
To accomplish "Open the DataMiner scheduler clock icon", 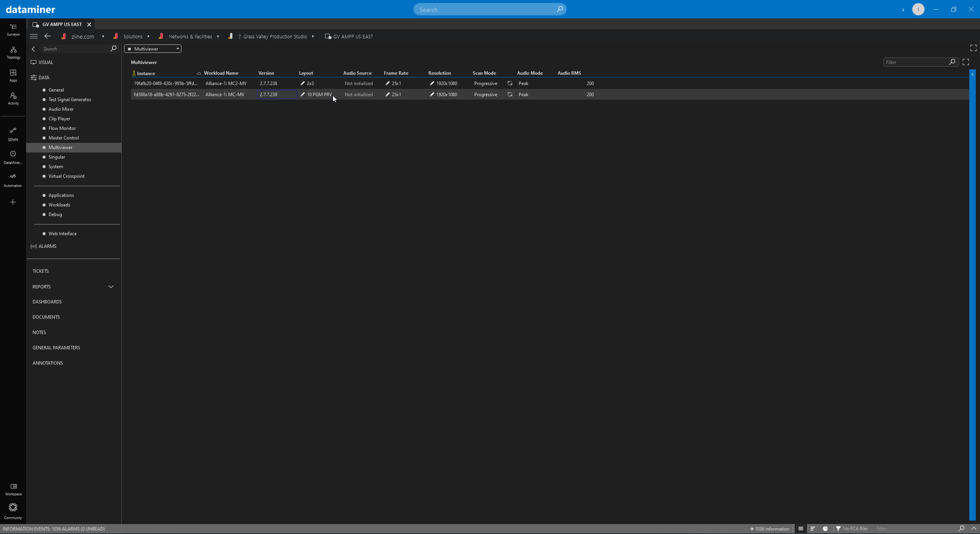I will [x=13, y=157].
